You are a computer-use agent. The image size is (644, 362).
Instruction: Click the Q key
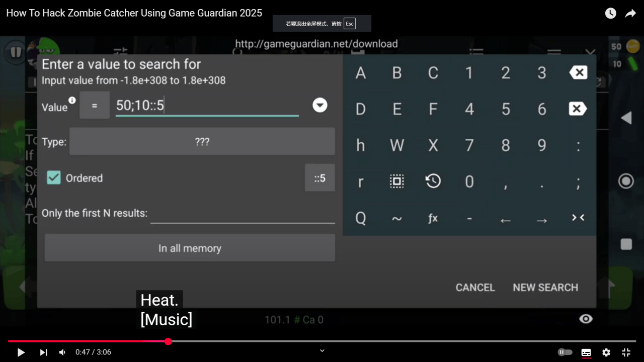[x=361, y=218]
